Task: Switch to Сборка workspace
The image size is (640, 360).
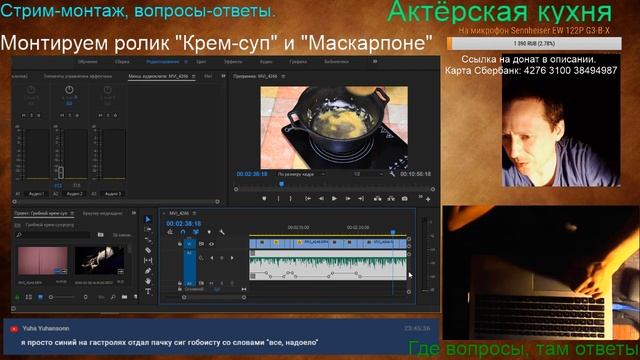Action: tap(122, 62)
